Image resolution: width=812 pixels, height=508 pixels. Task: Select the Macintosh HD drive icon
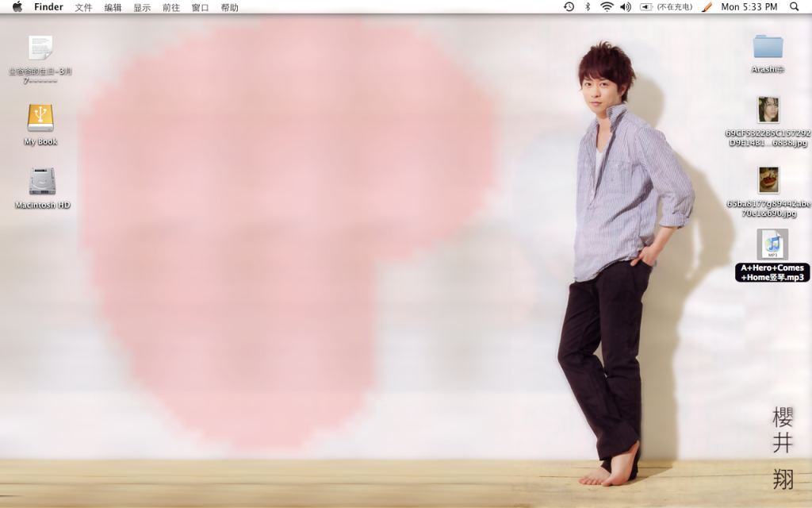(x=42, y=181)
